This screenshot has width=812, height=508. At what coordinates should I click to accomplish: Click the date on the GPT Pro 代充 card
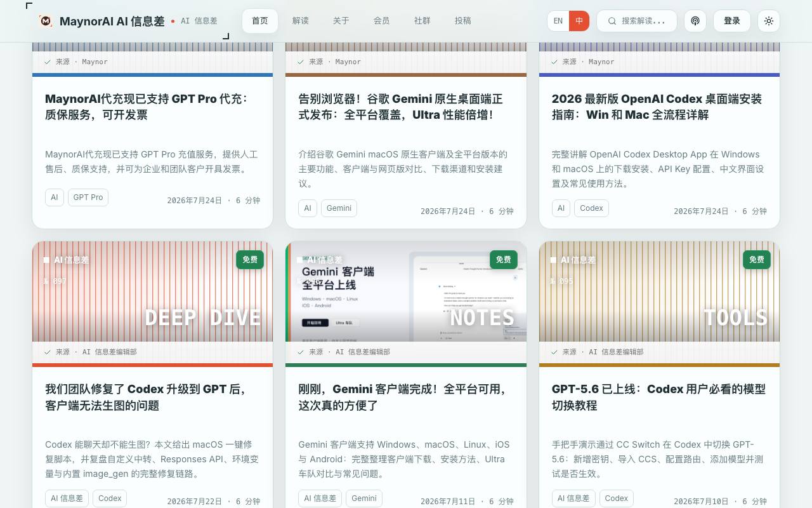(x=214, y=201)
